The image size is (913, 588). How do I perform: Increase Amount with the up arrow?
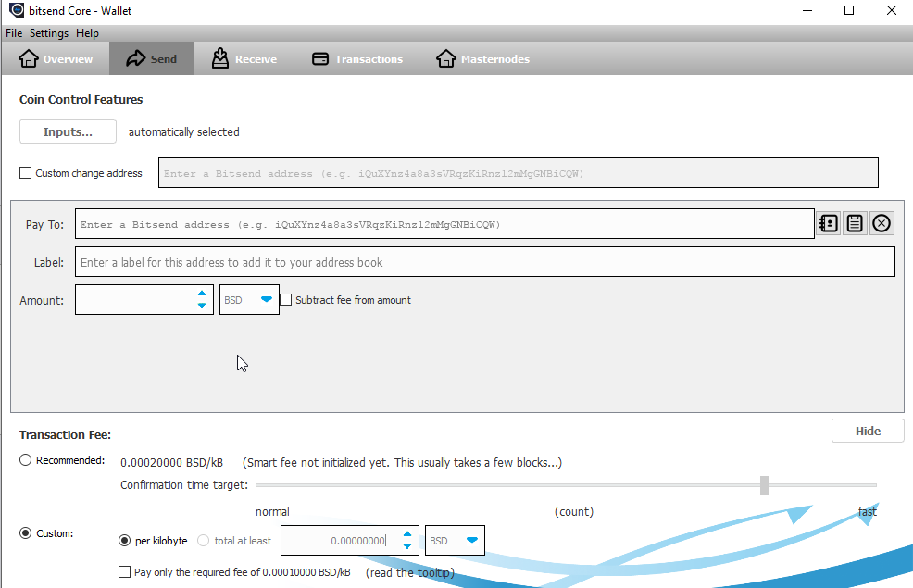coord(202,294)
